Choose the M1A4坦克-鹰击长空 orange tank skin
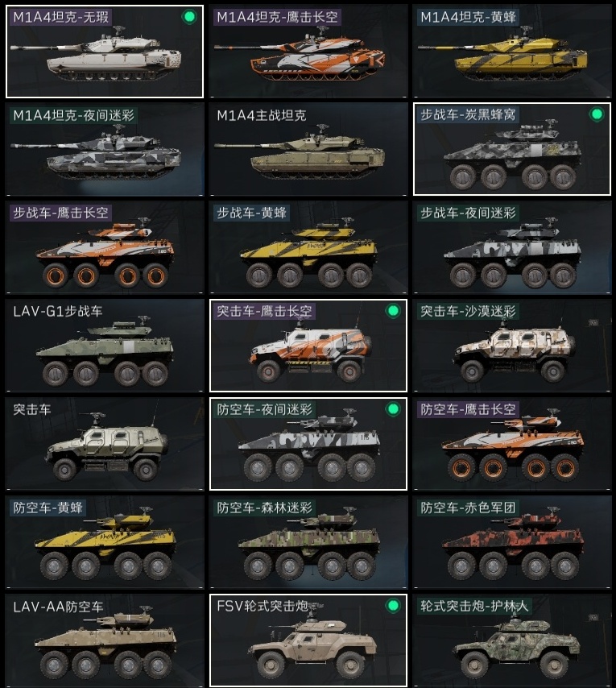 (x=308, y=52)
